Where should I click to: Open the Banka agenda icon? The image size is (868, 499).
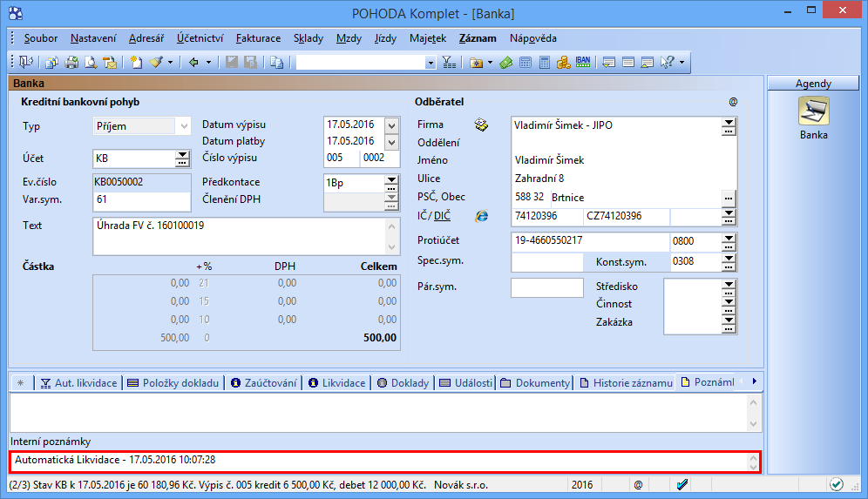(x=813, y=111)
